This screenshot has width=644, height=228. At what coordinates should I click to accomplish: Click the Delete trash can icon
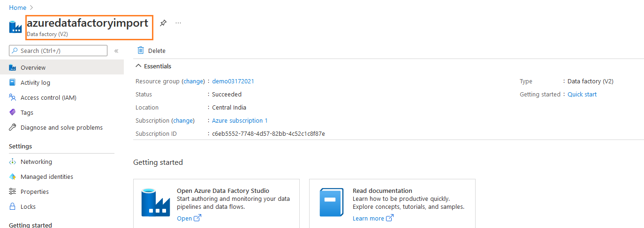click(x=141, y=51)
